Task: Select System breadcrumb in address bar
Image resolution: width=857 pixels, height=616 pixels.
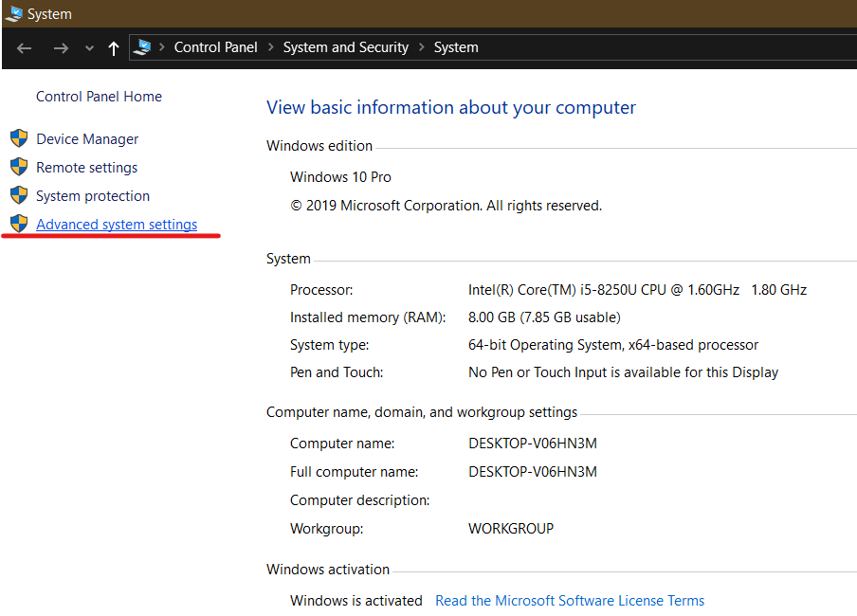Action: (456, 47)
